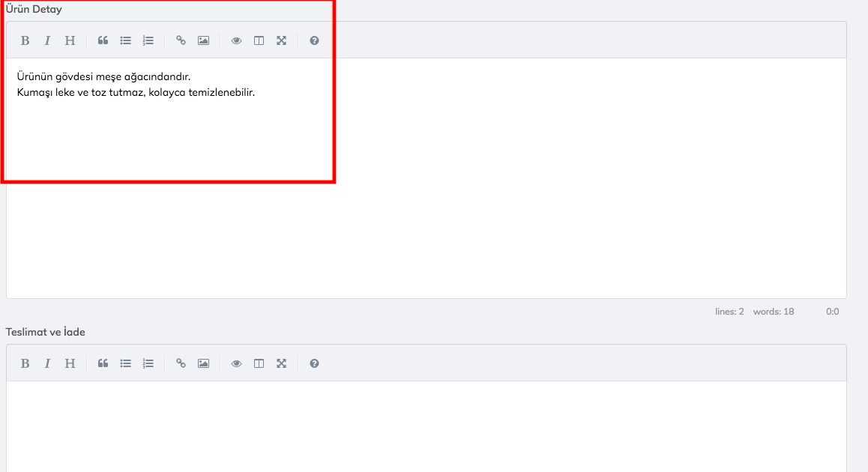Add blockquote in Ürün Detay editor

point(103,40)
